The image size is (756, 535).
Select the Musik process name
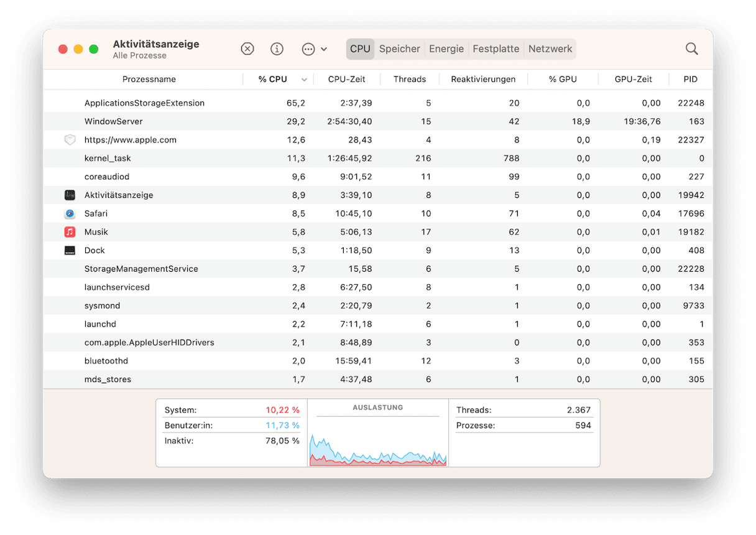point(96,232)
